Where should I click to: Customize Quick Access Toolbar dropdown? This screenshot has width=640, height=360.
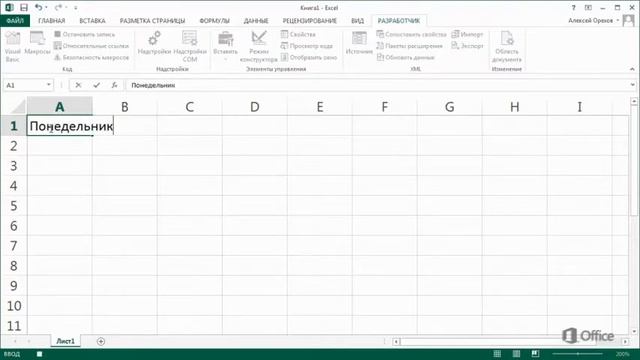[76, 8]
